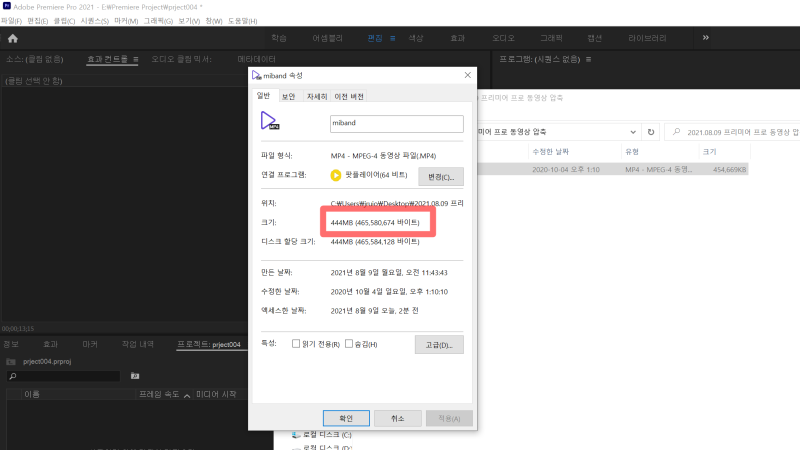
Task: Select the 보안 tab in properties dialog
Action: point(289,96)
